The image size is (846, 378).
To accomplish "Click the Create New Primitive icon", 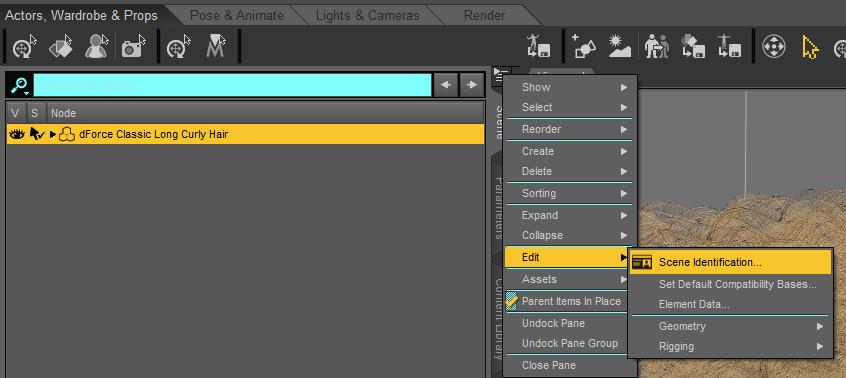I will [x=584, y=47].
